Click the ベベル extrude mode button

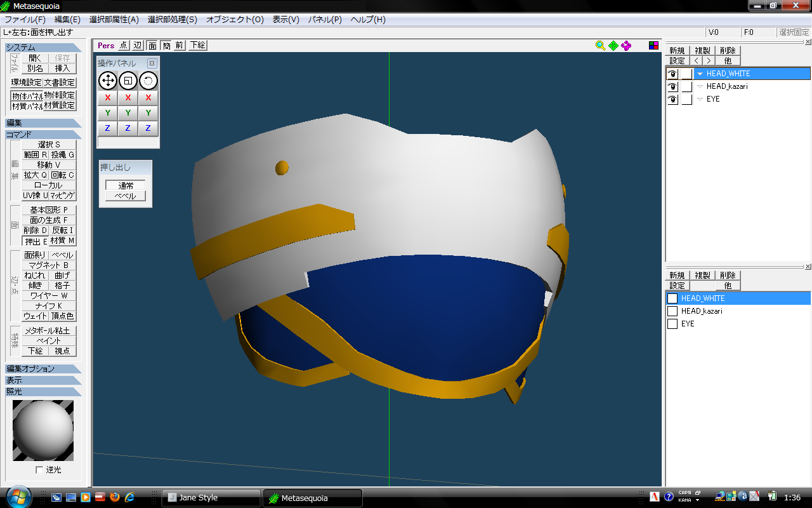pyautogui.click(x=125, y=196)
